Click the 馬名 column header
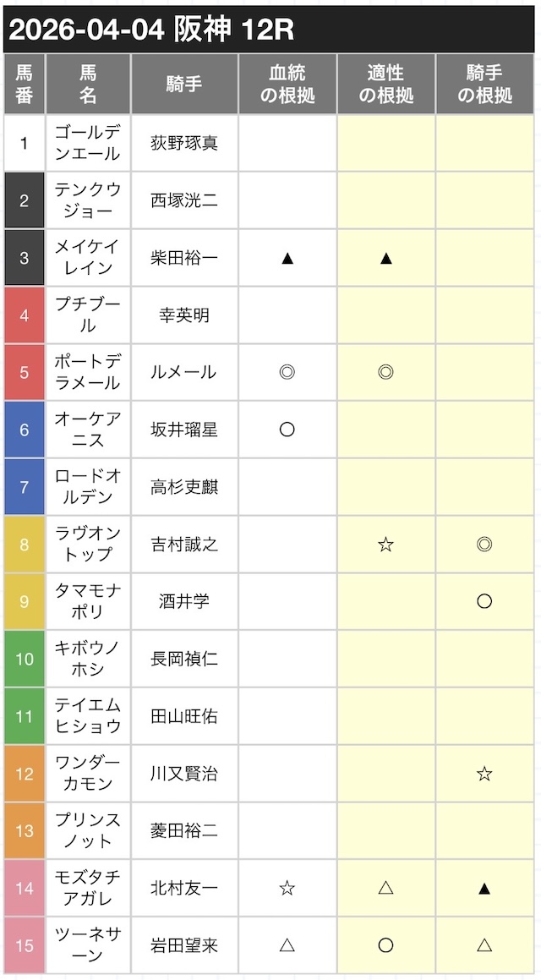541x980 pixels. [88, 84]
